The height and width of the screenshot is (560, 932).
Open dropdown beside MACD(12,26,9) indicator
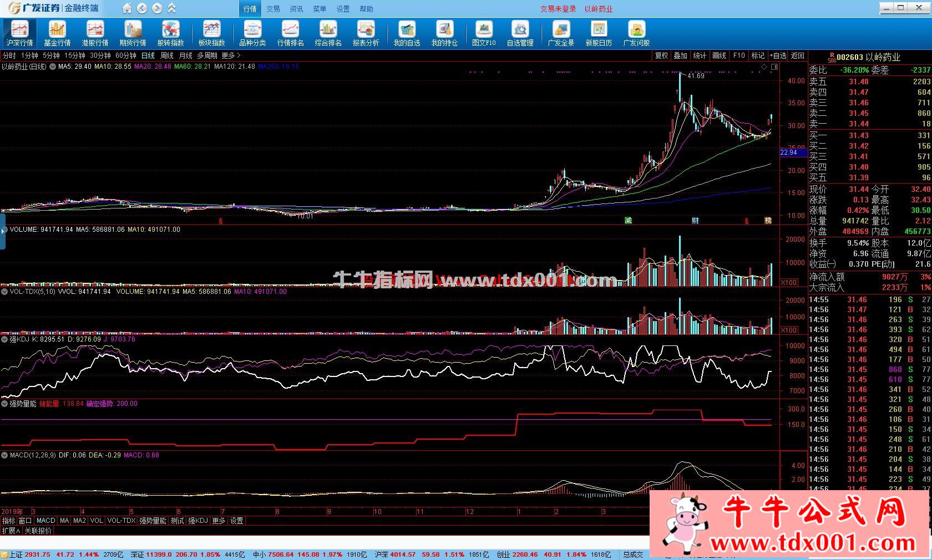click(4, 455)
